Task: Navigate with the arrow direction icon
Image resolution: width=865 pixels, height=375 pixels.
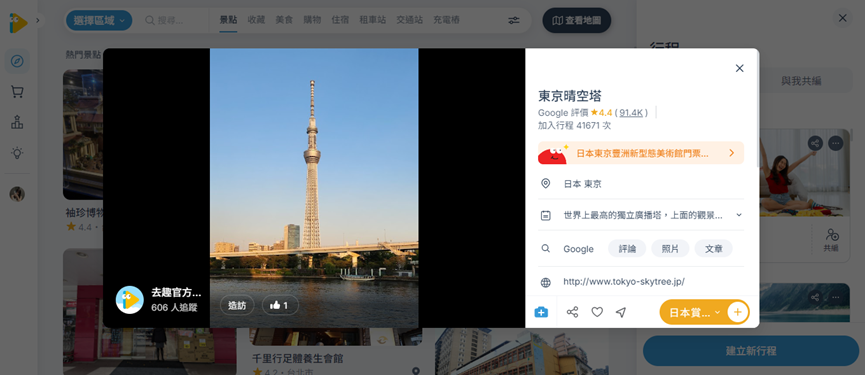Action: [x=621, y=312]
